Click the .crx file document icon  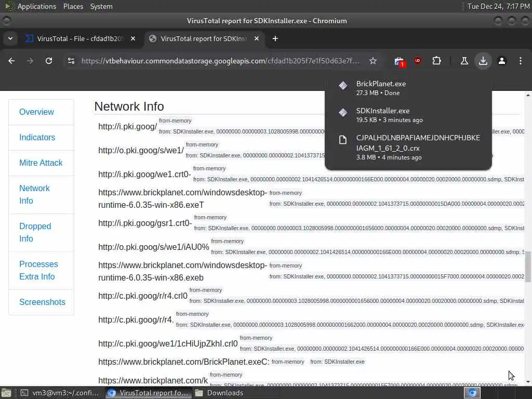[x=343, y=140]
